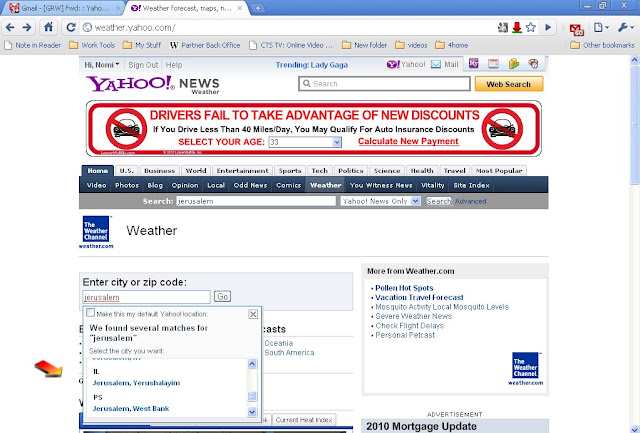Close the city matches popup
The width and height of the screenshot is (640, 433).
coord(253,314)
